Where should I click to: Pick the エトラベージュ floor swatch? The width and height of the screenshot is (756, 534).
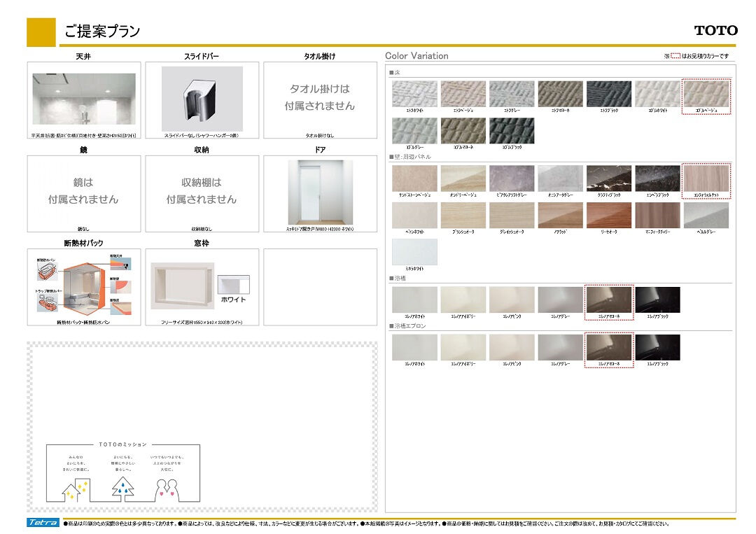pyautogui.click(x=463, y=94)
